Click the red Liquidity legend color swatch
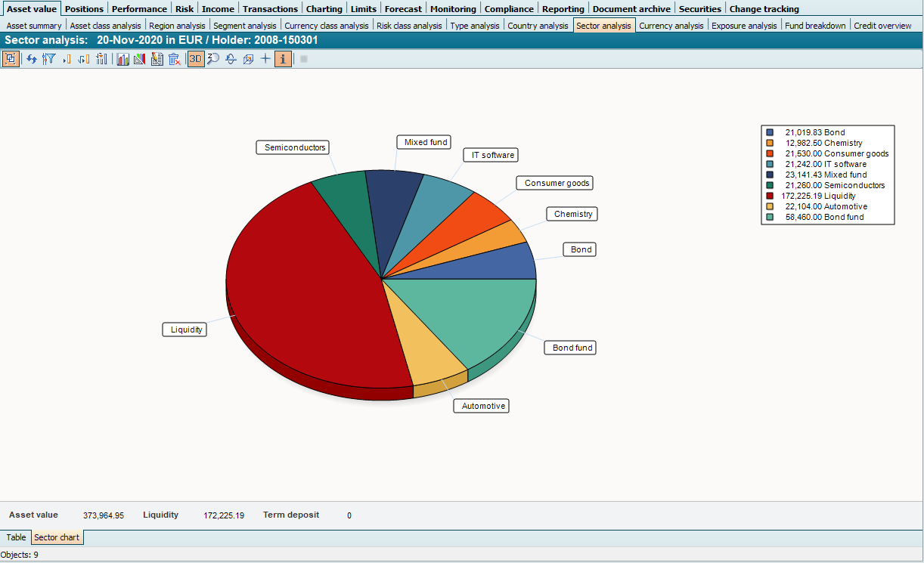Image resolution: width=924 pixels, height=563 pixels. [x=770, y=196]
